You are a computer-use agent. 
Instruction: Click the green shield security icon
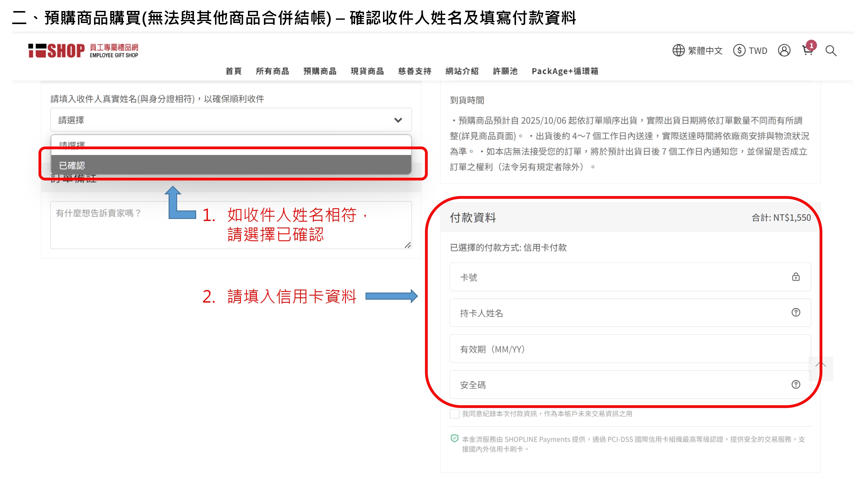click(455, 439)
